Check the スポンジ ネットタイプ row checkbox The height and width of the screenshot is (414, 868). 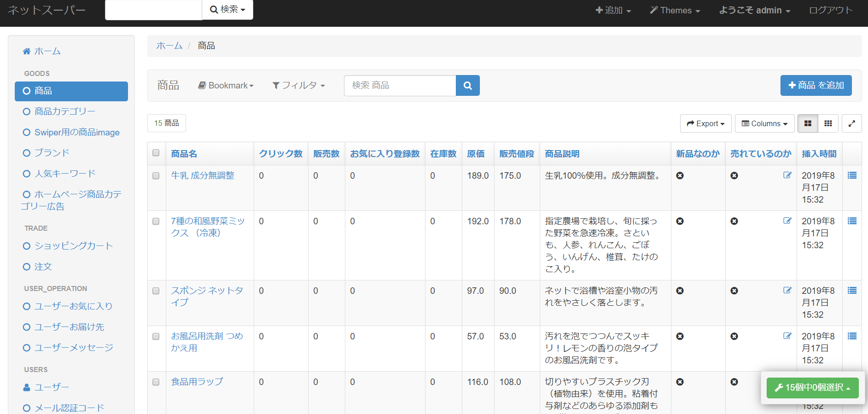156,291
